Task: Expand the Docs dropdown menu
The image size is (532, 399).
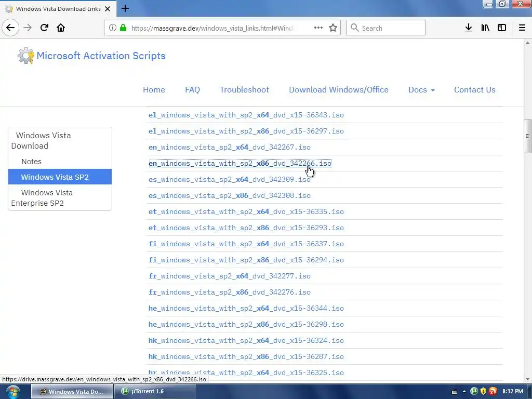Action: tap(421, 89)
